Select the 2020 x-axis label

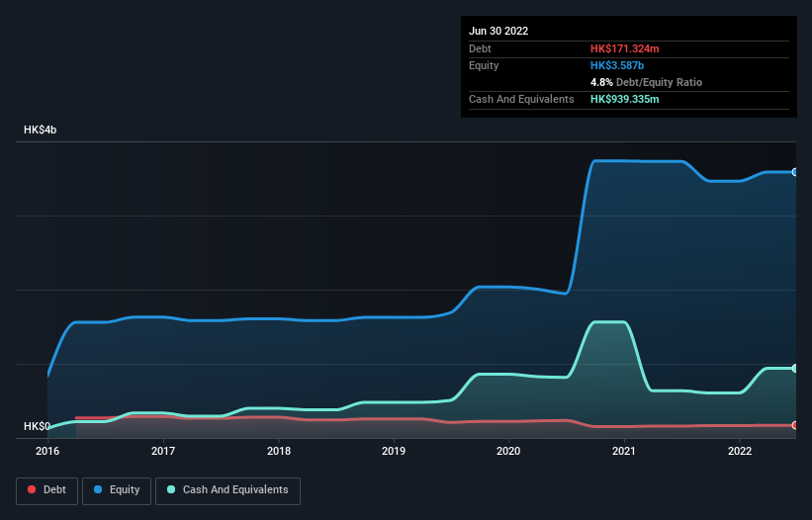(508, 451)
